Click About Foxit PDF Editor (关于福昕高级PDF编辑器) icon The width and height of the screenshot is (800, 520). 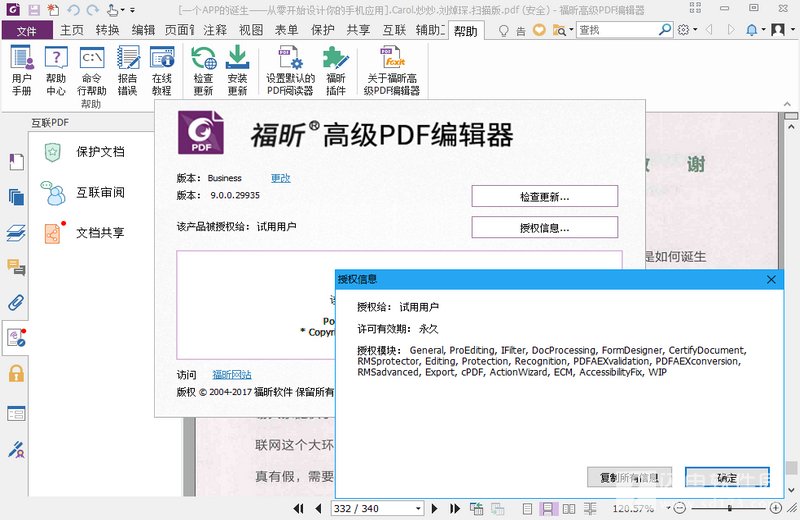point(392,70)
